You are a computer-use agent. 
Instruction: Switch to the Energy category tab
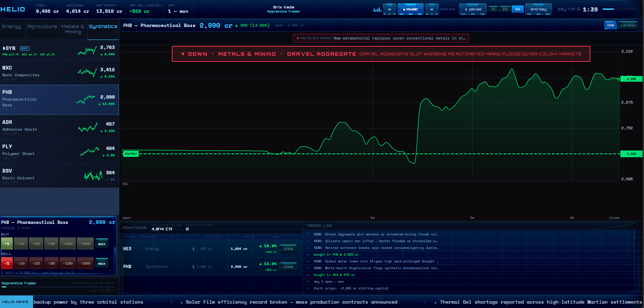click(x=11, y=26)
